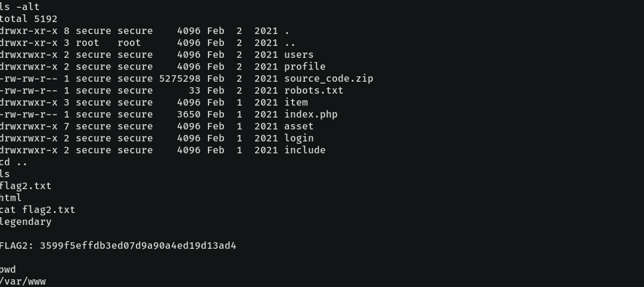The image size is (644, 287).
Task: Click the root owner name text
Action: [x=87, y=43]
